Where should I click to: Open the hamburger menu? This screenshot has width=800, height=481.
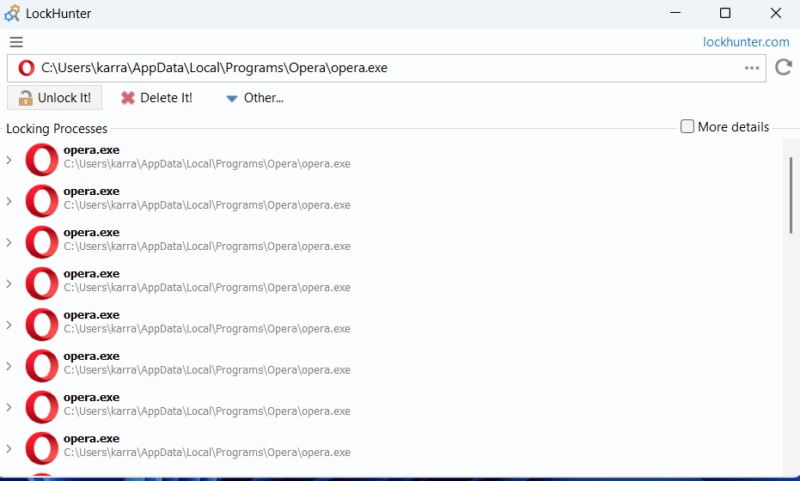16,42
